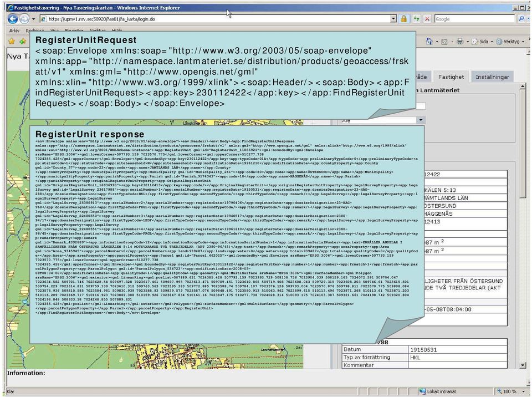
Task: Switch to the Inställningar tab
Action: tap(492, 77)
